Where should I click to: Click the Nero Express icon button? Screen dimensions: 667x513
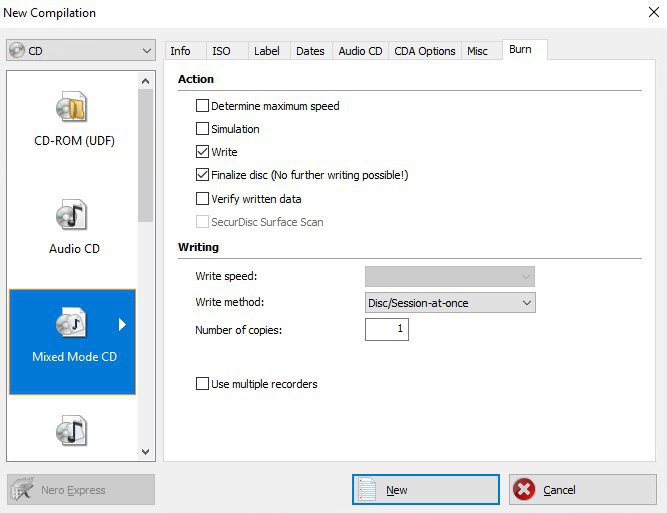pyautogui.click(x=22, y=490)
